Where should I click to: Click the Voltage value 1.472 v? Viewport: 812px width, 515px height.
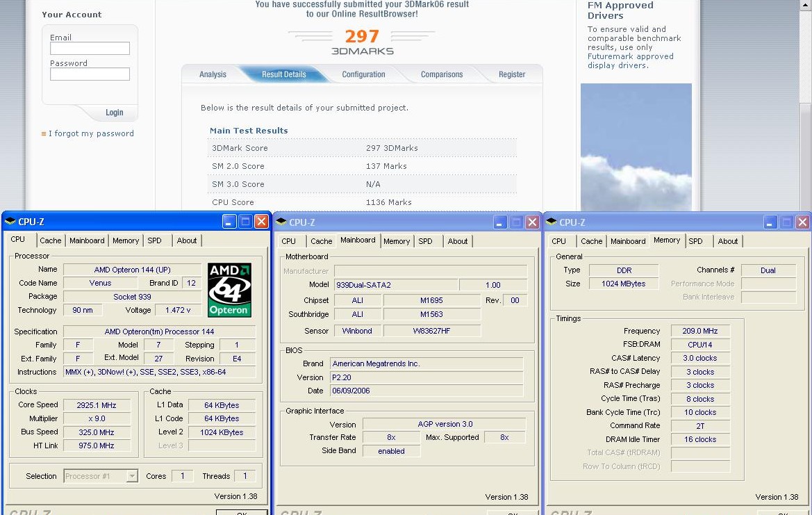pyautogui.click(x=178, y=310)
